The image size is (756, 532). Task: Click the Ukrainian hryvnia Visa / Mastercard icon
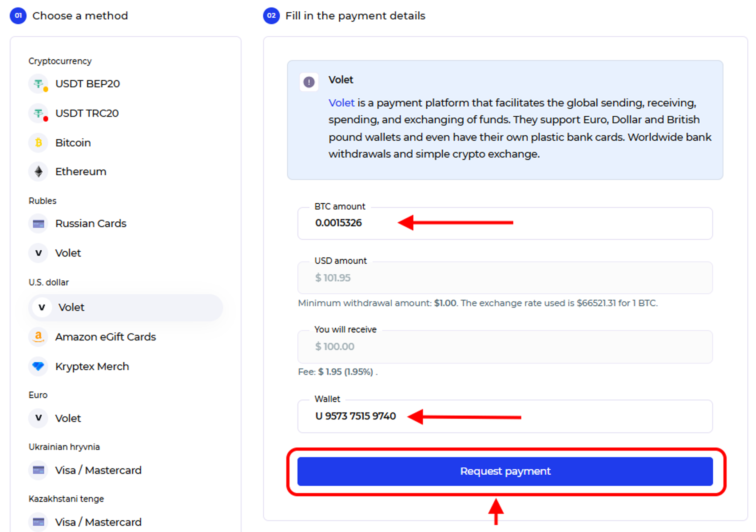click(x=39, y=470)
